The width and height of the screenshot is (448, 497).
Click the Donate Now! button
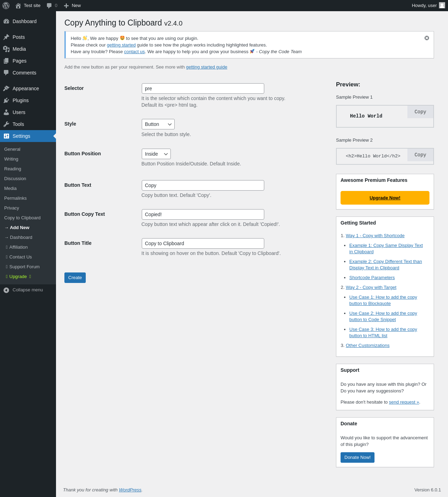pos(357,457)
